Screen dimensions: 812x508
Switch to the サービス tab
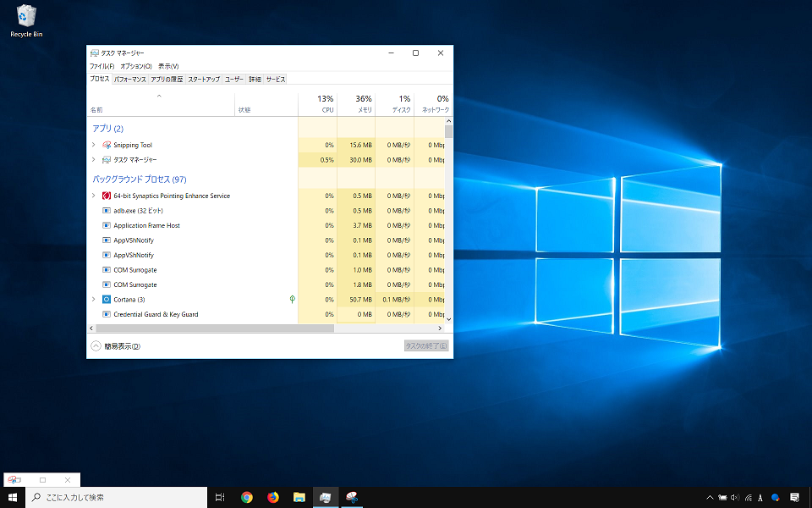pos(276,80)
